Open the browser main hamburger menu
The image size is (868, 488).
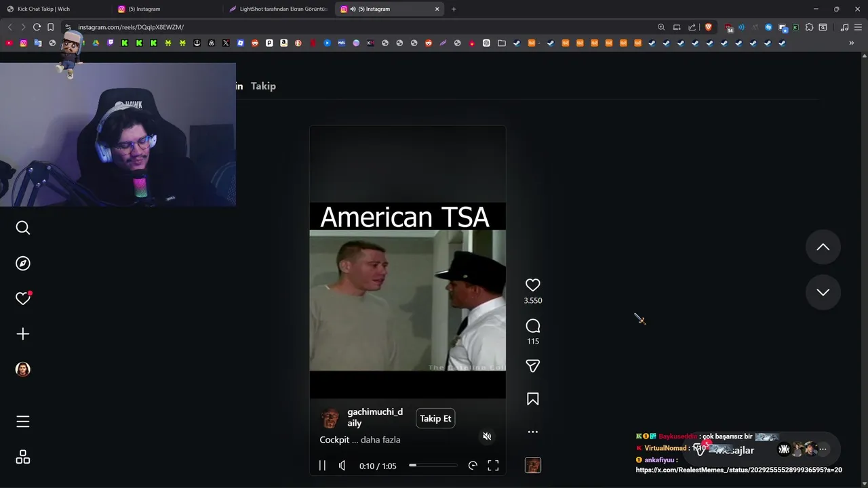tap(858, 27)
